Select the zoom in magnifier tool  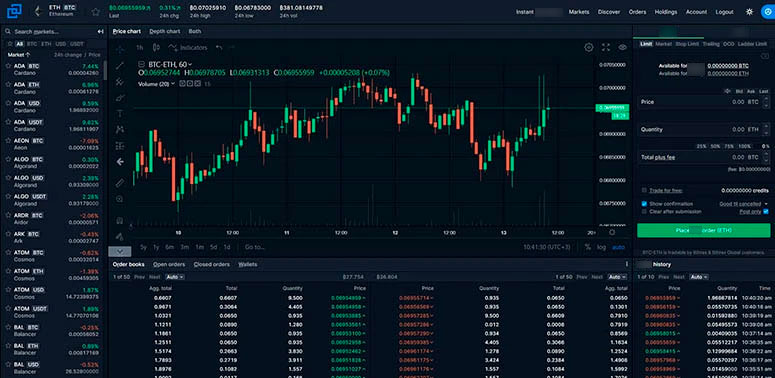click(x=120, y=199)
